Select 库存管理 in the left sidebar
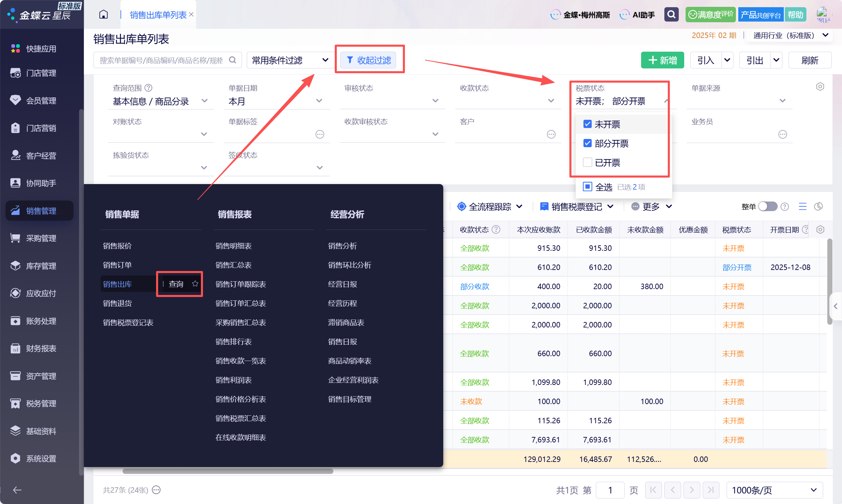Image resolution: width=842 pixels, height=504 pixels. tap(41, 266)
